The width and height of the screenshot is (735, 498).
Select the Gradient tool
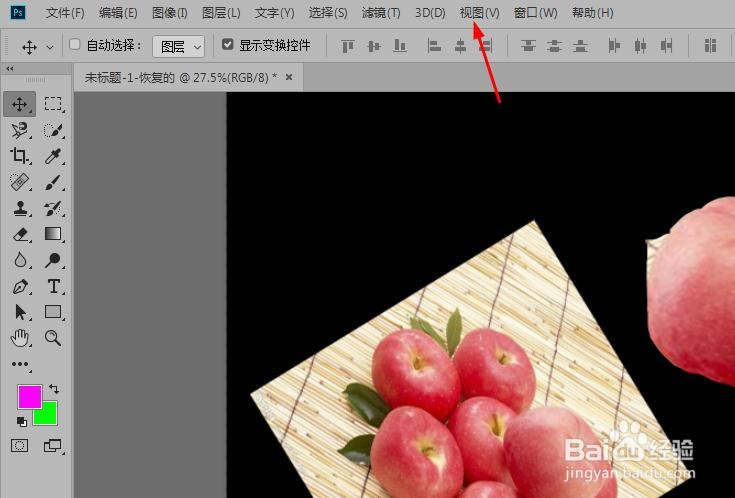53,234
